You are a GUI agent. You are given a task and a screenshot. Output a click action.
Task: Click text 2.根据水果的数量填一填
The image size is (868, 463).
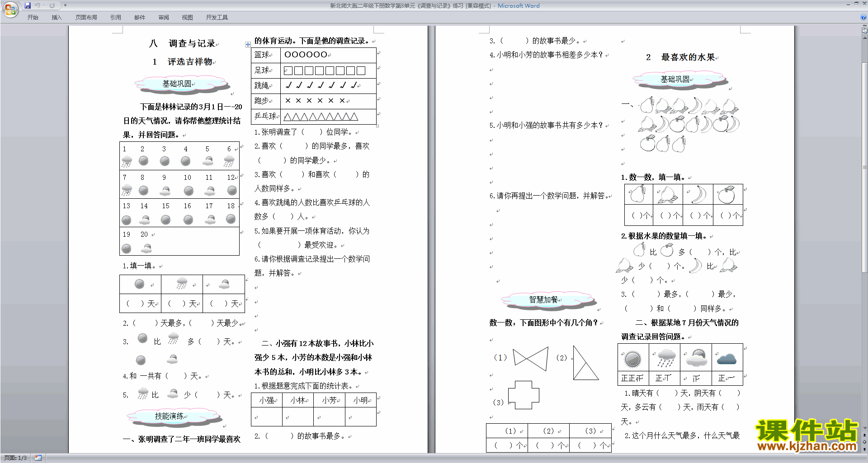[665, 236]
